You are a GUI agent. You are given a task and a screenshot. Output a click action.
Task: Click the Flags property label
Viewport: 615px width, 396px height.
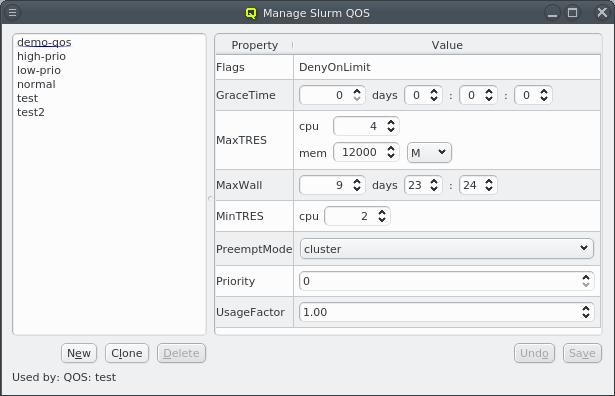coord(230,67)
